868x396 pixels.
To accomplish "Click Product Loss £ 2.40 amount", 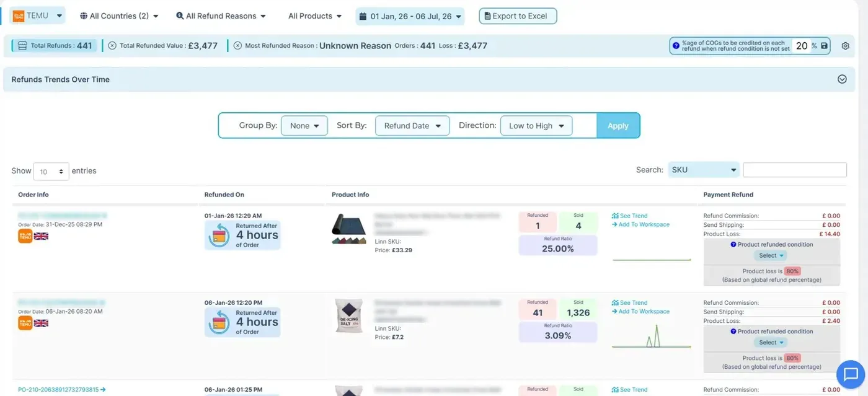I will 831,321.
